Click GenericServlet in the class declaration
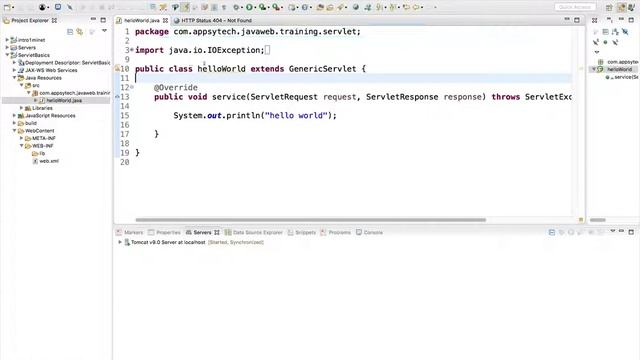640x360 pixels. tap(322, 69)
